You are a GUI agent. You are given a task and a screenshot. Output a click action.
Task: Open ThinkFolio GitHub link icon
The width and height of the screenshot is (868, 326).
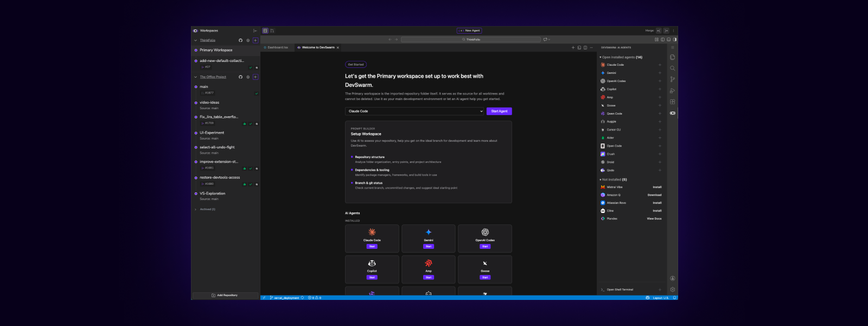tap(240, 40)
